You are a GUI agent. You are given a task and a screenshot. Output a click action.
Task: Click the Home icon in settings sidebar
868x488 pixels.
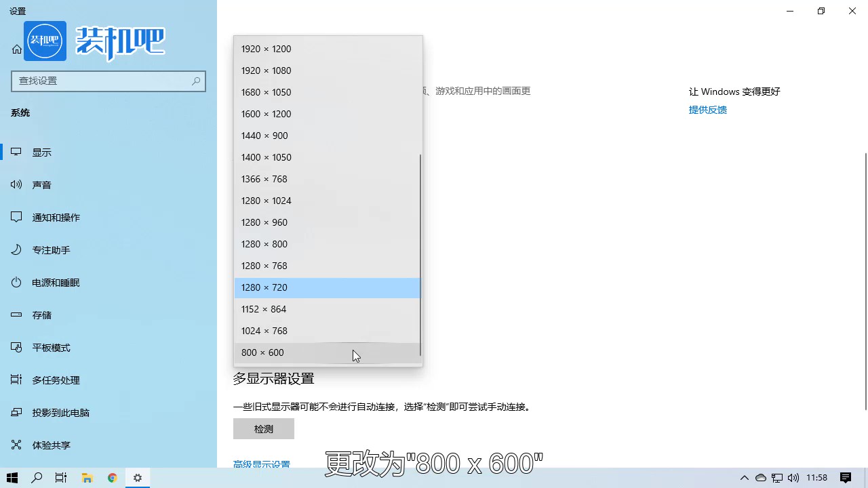coord(16,49)
